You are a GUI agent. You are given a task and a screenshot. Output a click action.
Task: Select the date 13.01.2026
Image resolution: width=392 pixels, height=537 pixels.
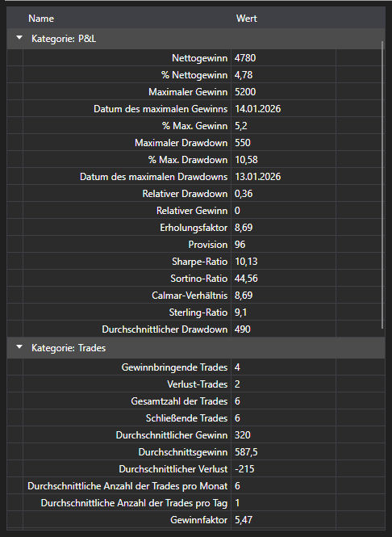(257, 177)
